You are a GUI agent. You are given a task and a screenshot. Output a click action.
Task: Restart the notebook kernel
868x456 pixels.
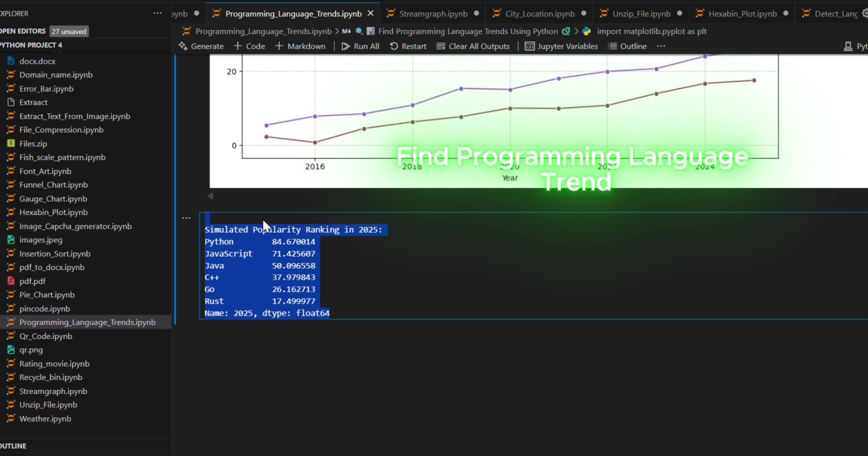[x=408, y=46]
